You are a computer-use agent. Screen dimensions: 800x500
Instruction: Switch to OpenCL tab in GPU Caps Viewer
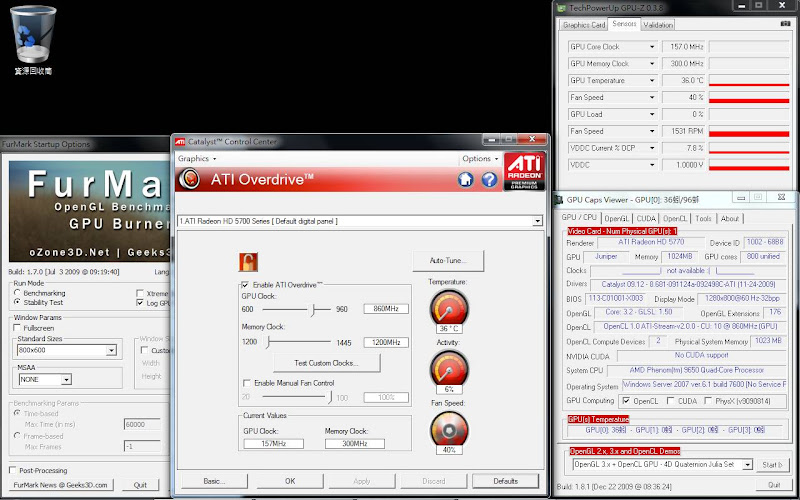point(676,218)
